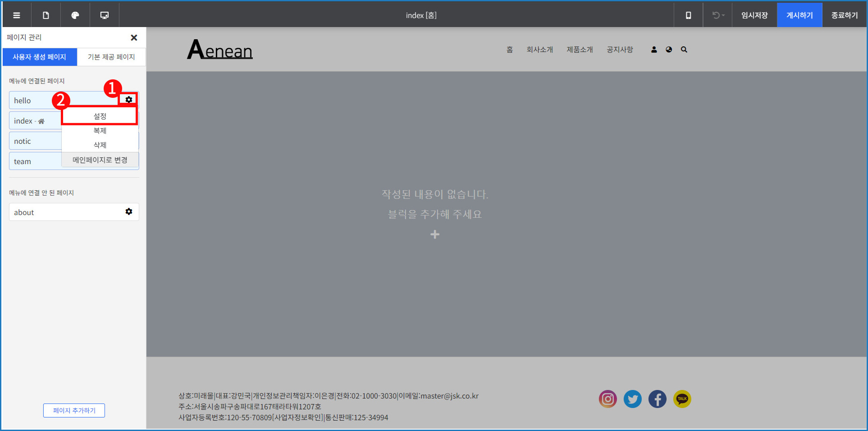Click the 페이지 추가하기 button
The width and height of the screenshot is (868, 431).
74,410
